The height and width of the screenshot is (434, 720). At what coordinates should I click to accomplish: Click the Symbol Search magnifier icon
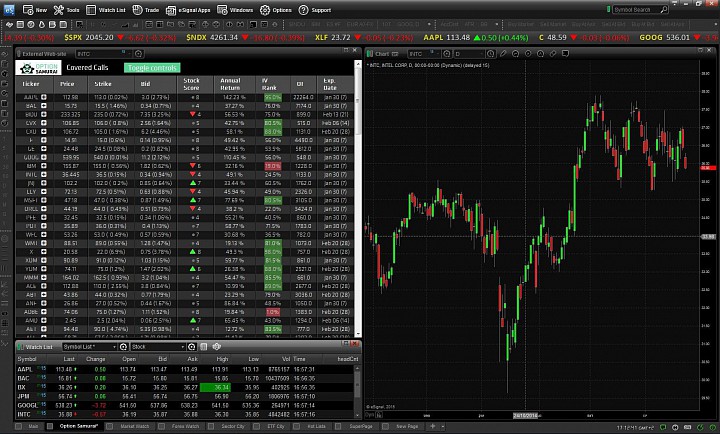(664, 9)
